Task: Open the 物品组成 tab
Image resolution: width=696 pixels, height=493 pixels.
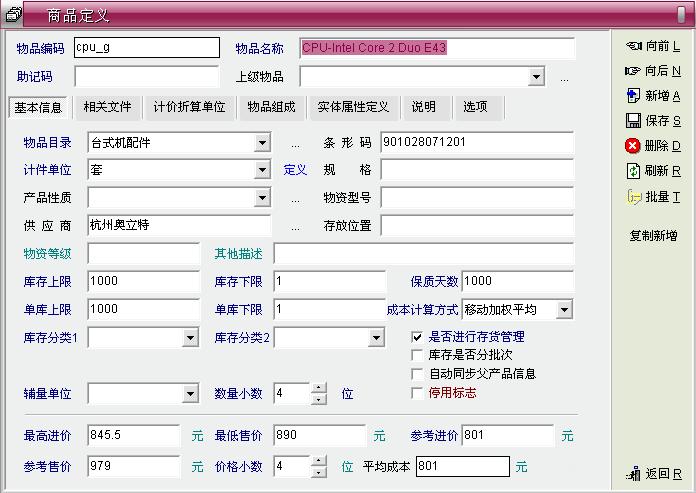Action: (x=271, y=107)
